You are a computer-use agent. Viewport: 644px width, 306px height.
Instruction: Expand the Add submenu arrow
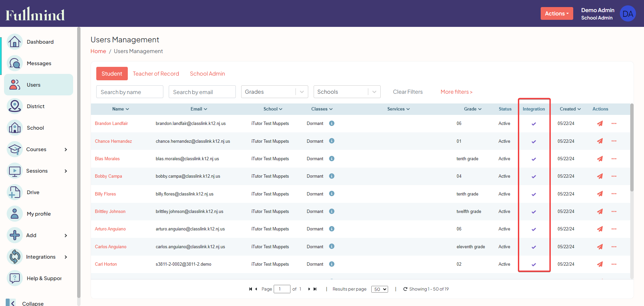pyautogui.click(x=66, y=235)
